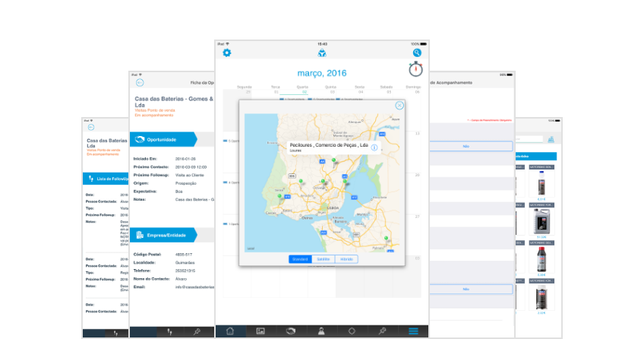The image size is (644, 339).
Task: Go back from Casa das Baterias - Gomes sheet
Action: 140,82
